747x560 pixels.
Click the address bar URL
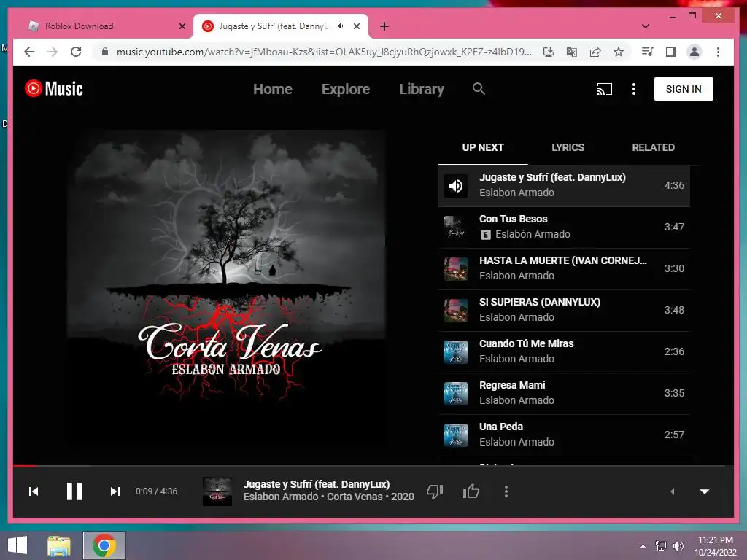click(324, 52)
